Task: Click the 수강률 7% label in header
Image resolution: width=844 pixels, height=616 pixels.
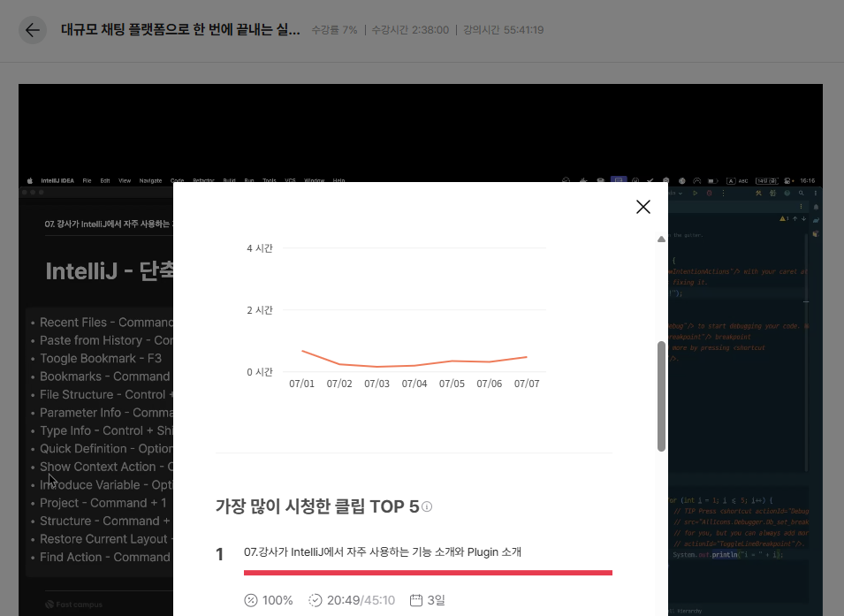Action: click(334, 30)
